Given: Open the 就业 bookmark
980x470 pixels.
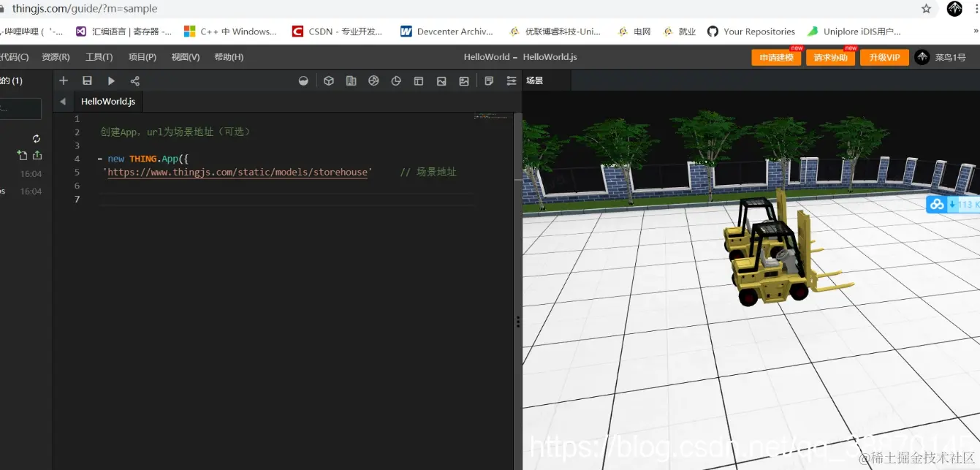Looking at the screenshot, I should point(680,31).
